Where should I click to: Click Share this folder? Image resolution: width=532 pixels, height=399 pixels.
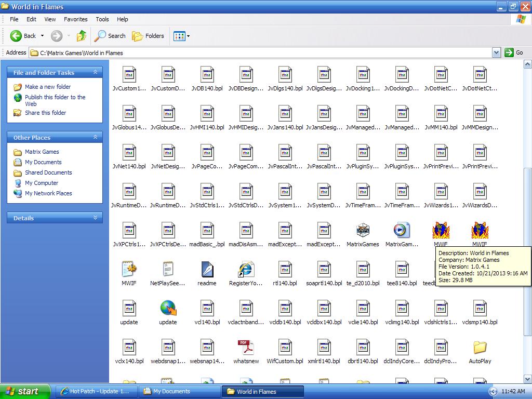point(46,113)
